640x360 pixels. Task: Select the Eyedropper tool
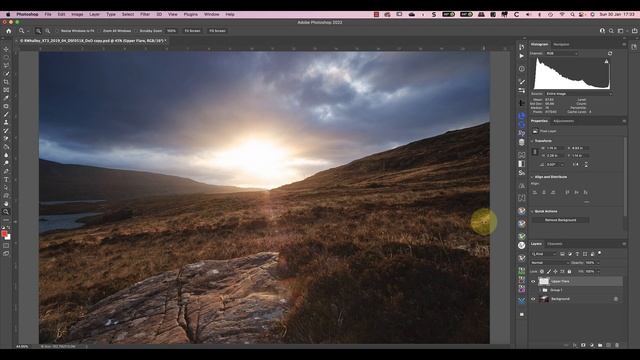6,98
